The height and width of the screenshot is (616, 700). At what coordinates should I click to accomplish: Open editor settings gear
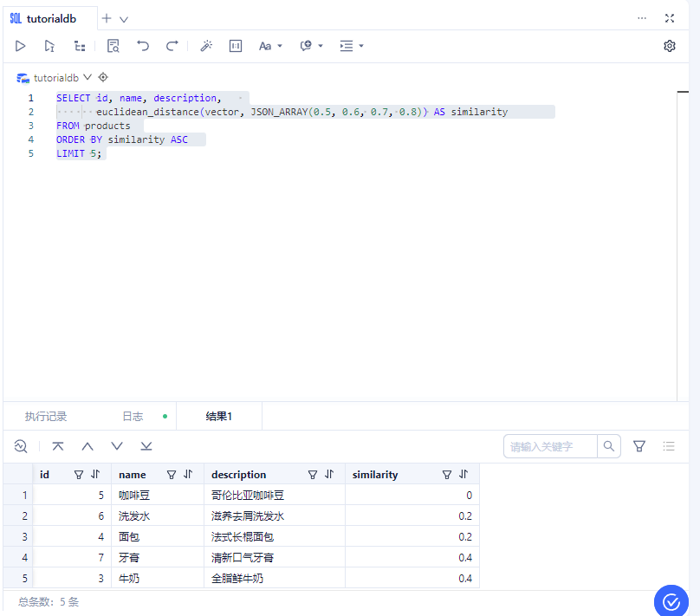[x=669, y=46]
